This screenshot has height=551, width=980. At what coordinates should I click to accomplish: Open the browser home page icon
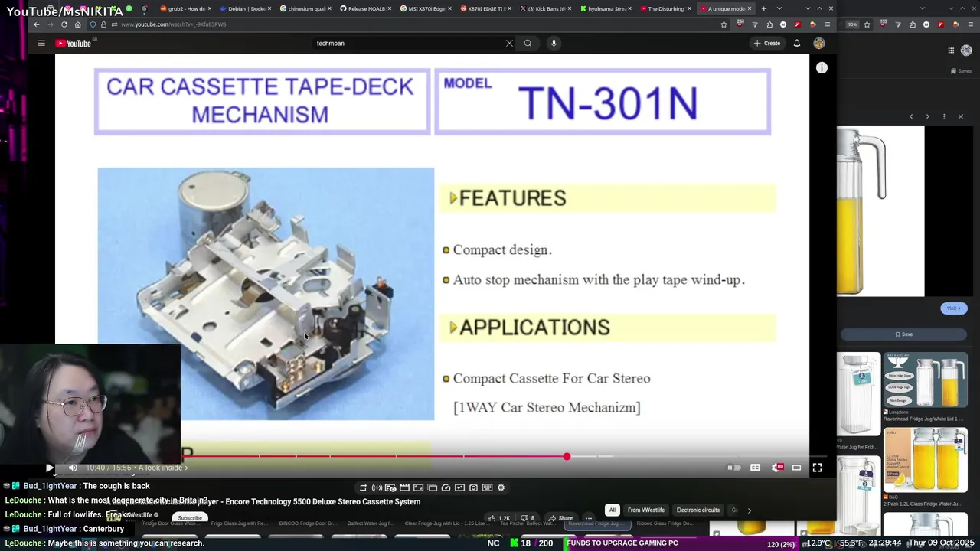coord(77,24)
